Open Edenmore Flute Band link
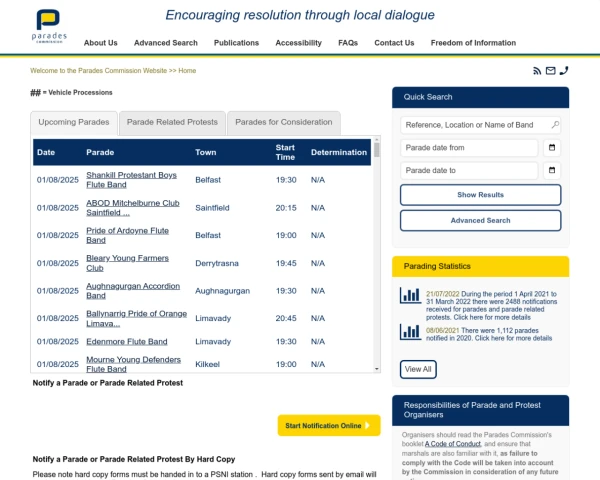Screen dimensions: 600x480 [x=127, y=341]
